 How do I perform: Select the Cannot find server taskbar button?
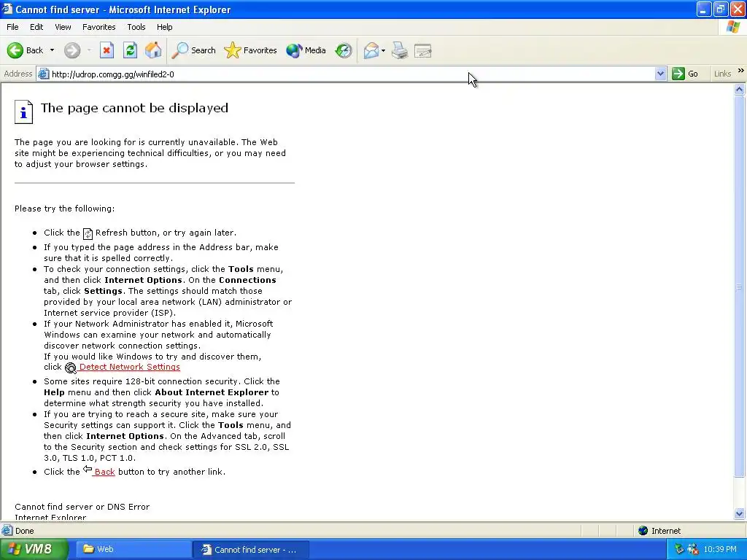(251, 550)
